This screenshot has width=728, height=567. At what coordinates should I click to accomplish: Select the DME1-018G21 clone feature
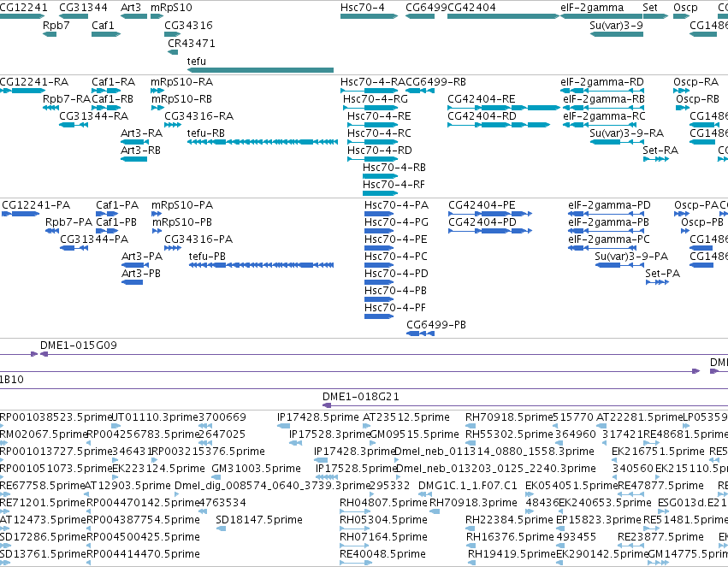[525, 405]
